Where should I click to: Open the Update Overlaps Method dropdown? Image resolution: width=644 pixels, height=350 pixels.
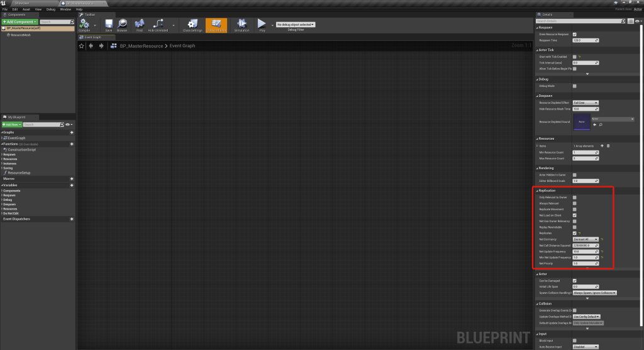[x=587, y=317]
